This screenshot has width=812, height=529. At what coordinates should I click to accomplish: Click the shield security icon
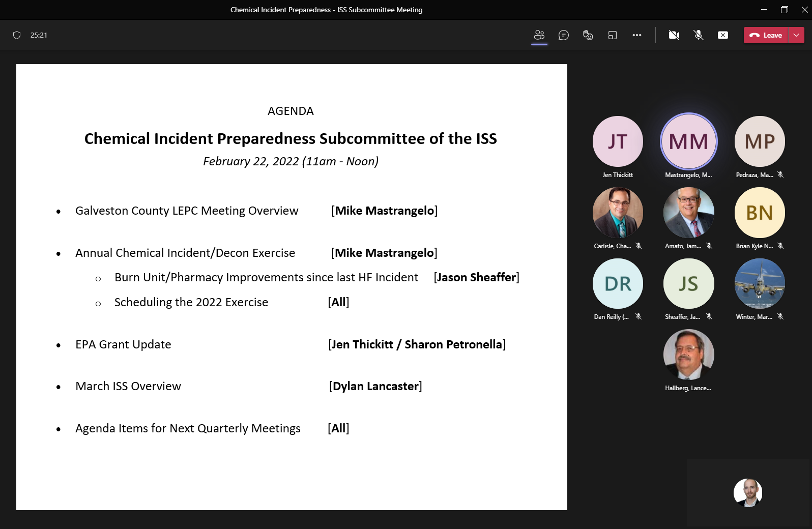[17, 35]
